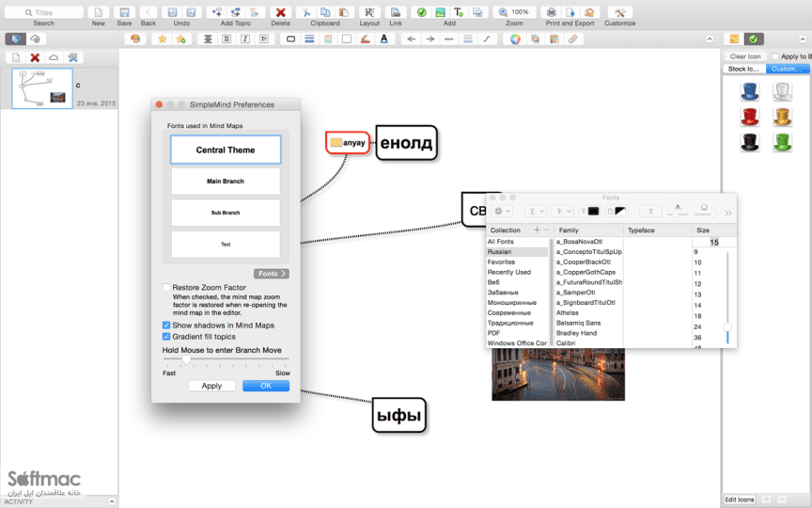
Task: Click the Save floppy disk icon
Action: click(124, 12)
